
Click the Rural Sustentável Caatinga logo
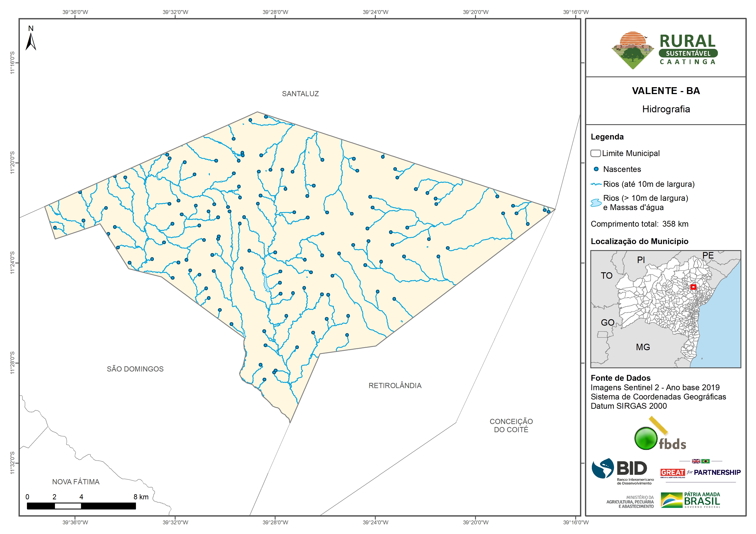(x=665, y=50)
